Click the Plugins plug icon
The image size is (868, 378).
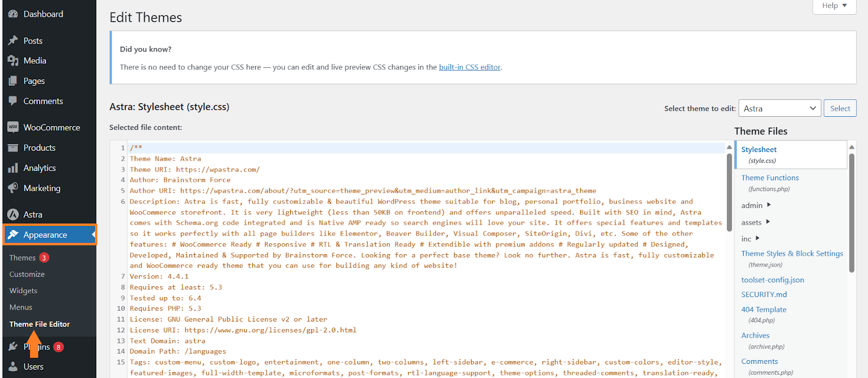(x=13, y=346)
